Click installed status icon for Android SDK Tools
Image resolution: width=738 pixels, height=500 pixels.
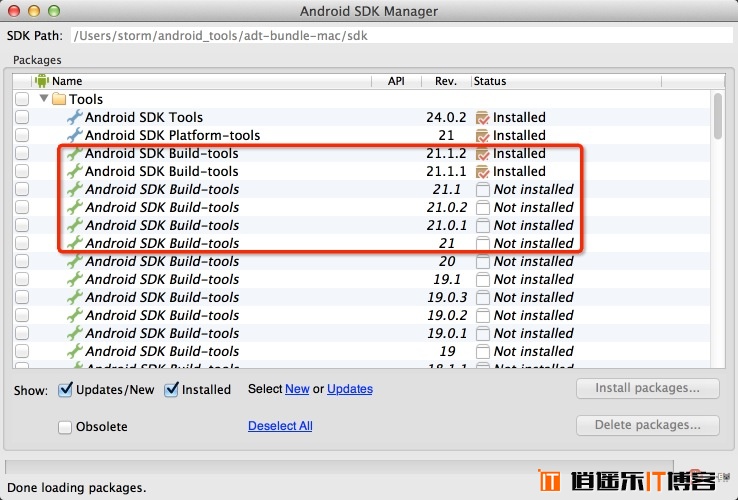coord(482,117)
